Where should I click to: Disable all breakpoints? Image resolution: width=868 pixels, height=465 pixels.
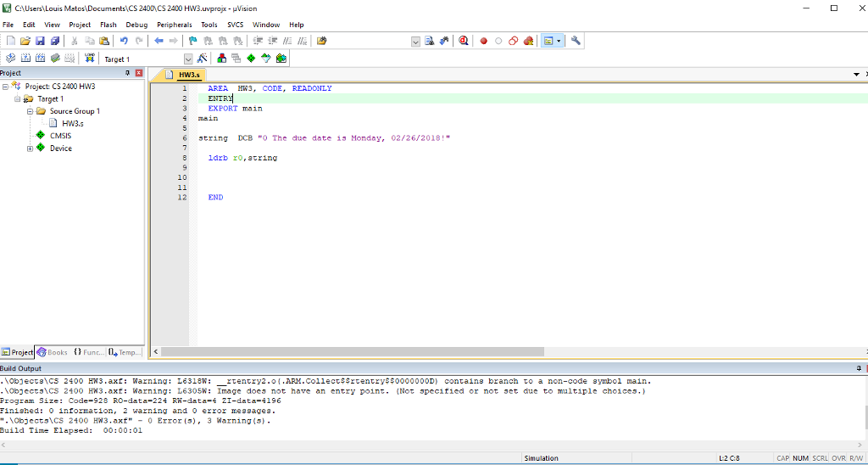[x=513, y=41]
